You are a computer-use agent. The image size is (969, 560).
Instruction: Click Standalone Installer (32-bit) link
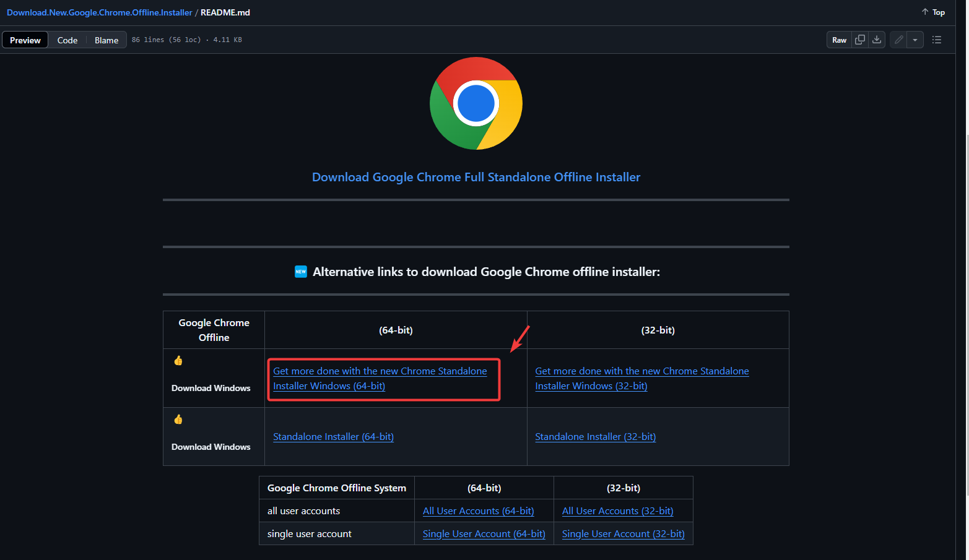click(x=595, y=437)
